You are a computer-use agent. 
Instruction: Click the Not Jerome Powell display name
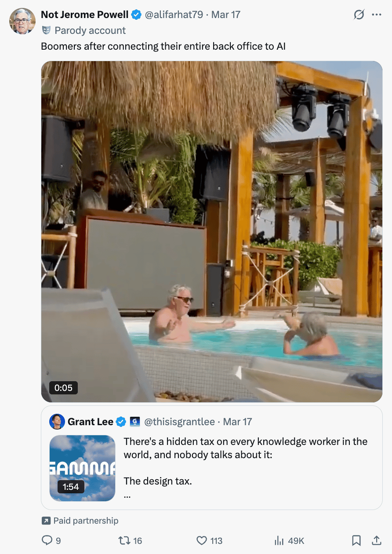85,15
